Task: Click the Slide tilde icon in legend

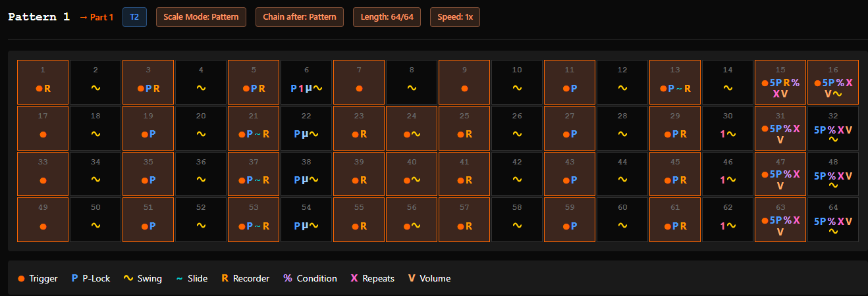Action: [x=179, y=278]
